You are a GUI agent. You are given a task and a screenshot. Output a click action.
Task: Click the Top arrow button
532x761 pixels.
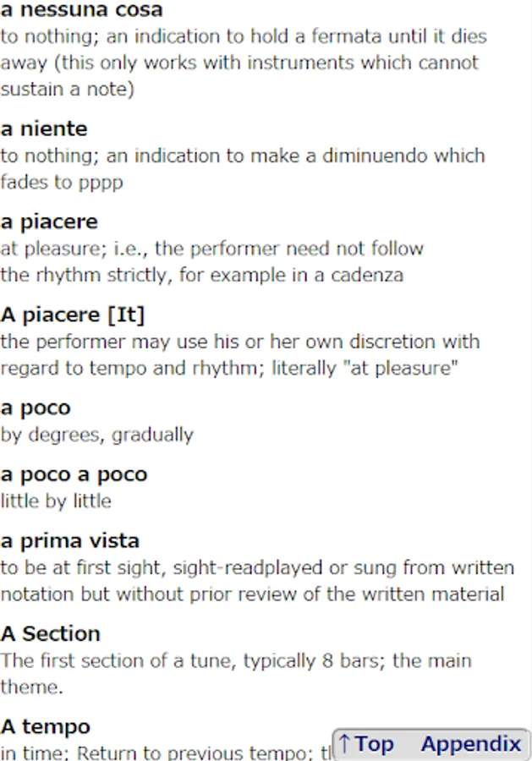(366, 744)
